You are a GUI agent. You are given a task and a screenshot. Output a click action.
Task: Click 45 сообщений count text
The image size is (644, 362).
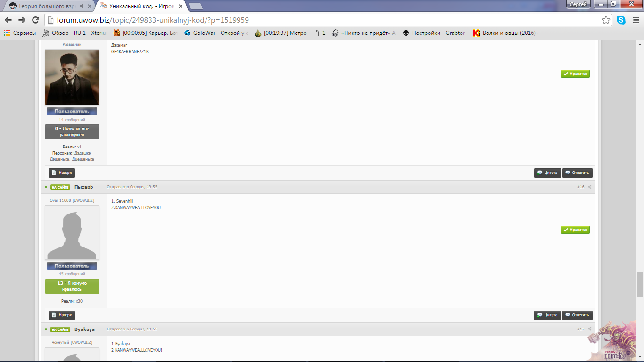click(x=72, y=274)
